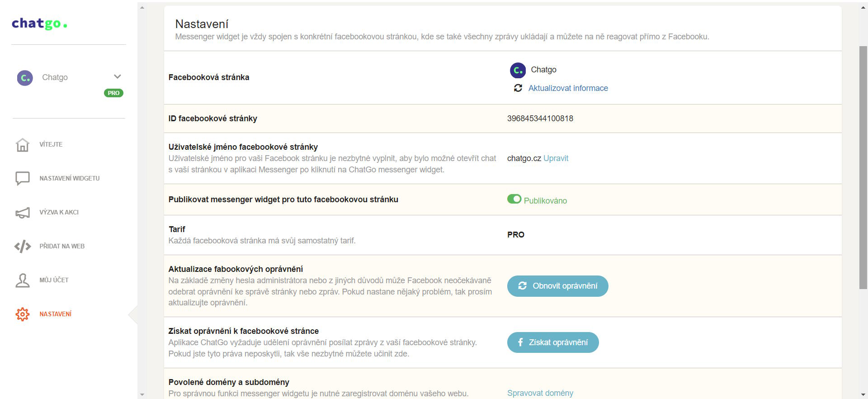Click the Chatgo page avatar in settings
The width and height of the screenshot is (868, 399).
[x=518, y=70]
